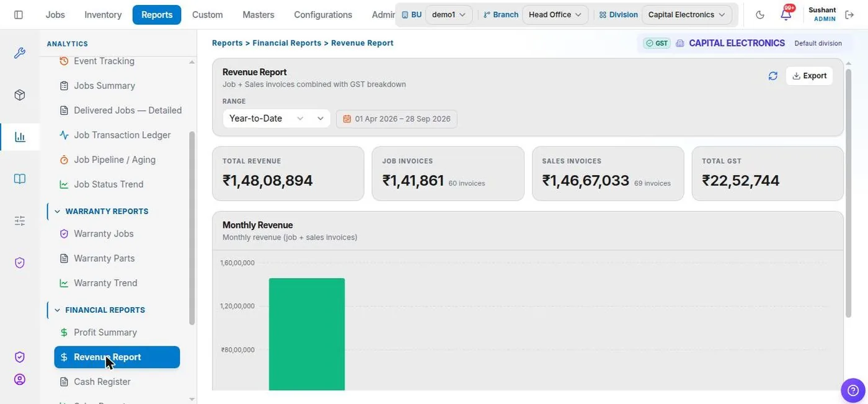This screenshot has height=404, width=868.
Task: Open notifications bell with 99+ badge
Action: [x=786, y=14]
